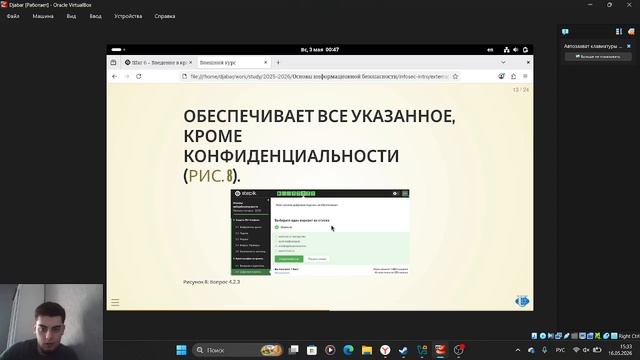Go forward in the guest browser
Screen dimensions: 640x360
(127, 76)
